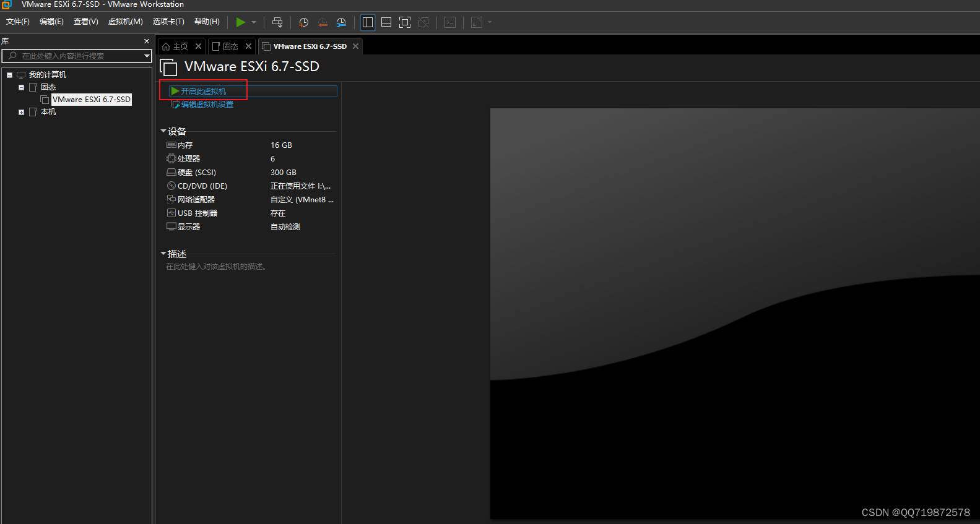The image size is (980, 524).
Task: Close the VMware ESXi 6.7-SSD tab
Action: (355, 46)
